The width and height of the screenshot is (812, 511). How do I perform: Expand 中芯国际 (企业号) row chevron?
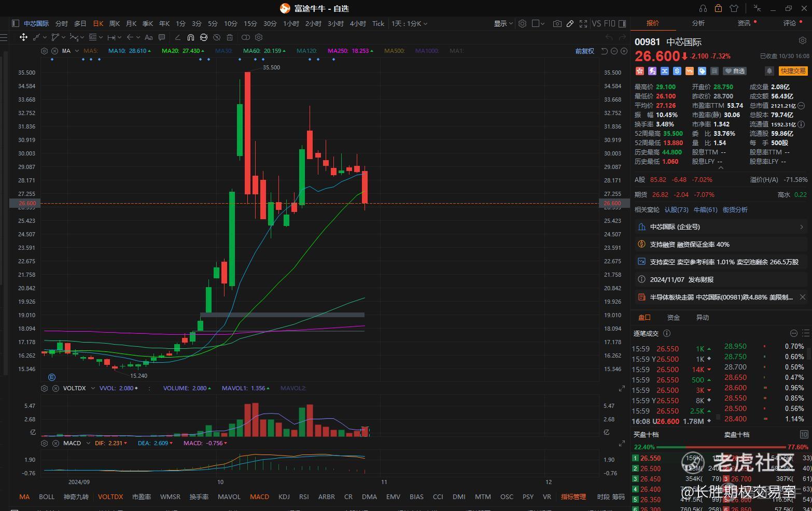802,227
